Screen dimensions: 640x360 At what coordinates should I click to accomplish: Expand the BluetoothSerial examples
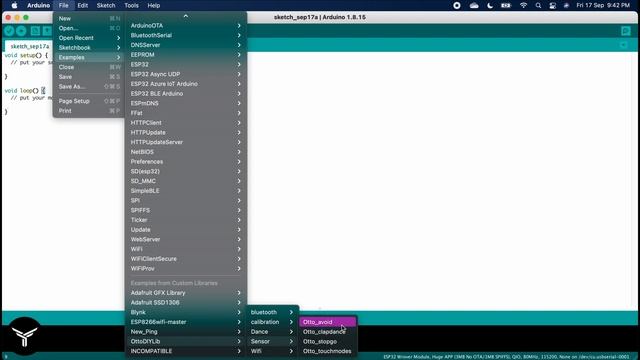[186, 35]
